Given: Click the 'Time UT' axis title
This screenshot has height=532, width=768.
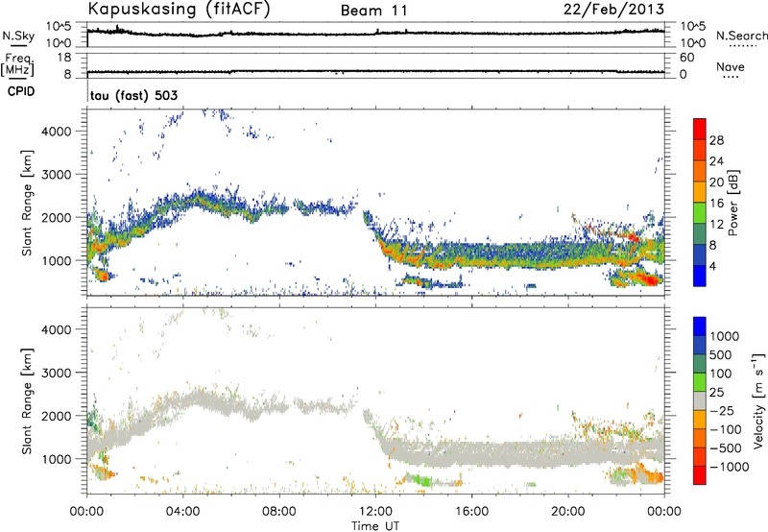Looking at the screenshot, I should tap(375, 526).
